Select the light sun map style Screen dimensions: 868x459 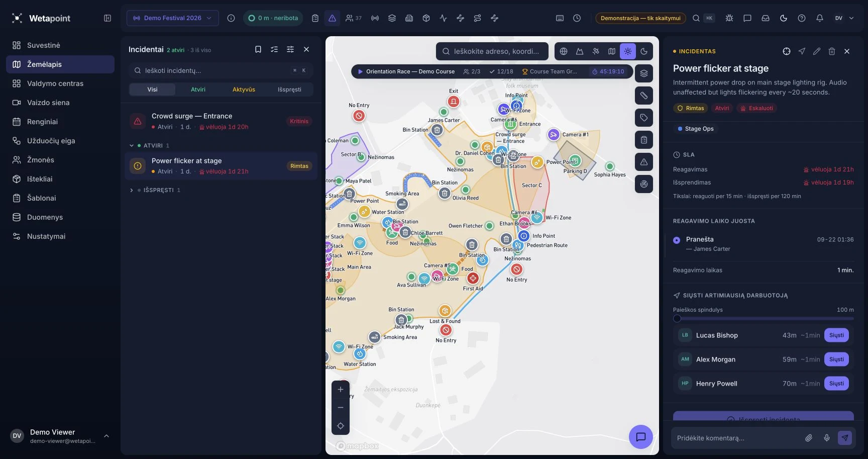(628, 51)
